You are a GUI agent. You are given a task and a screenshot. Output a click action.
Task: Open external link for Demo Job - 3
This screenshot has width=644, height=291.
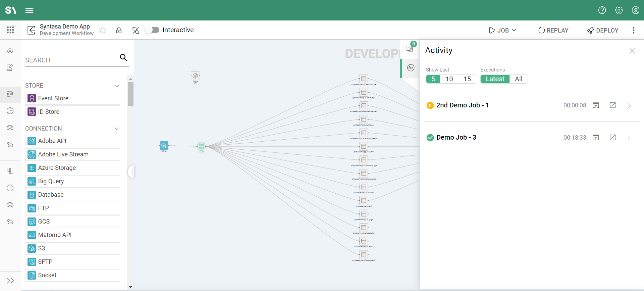tap(612, 137)
